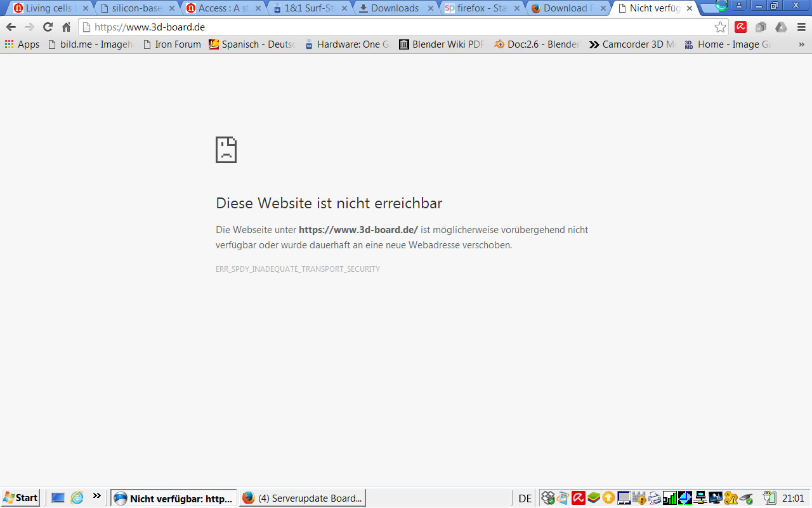Open the browser home page
The height and width of the screenshot is (508, 812).
[x=66, y=27]
